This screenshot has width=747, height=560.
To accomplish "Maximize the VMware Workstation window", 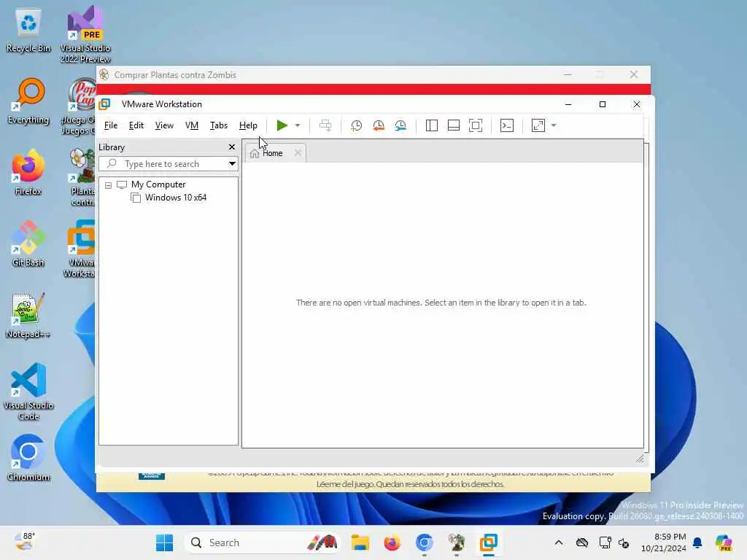I will click(603, 104).
